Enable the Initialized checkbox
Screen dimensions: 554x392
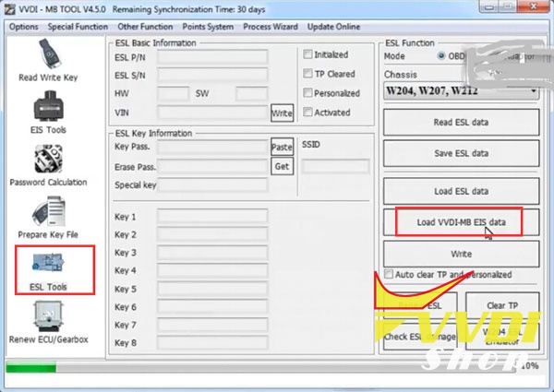click(x=307, y=54)
